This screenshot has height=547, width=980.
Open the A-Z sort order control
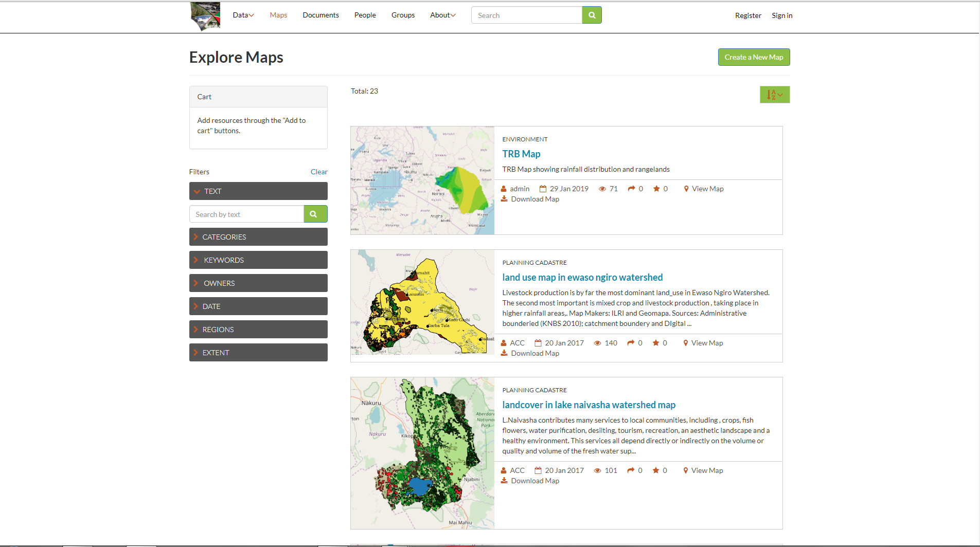(x=775, y=95)
